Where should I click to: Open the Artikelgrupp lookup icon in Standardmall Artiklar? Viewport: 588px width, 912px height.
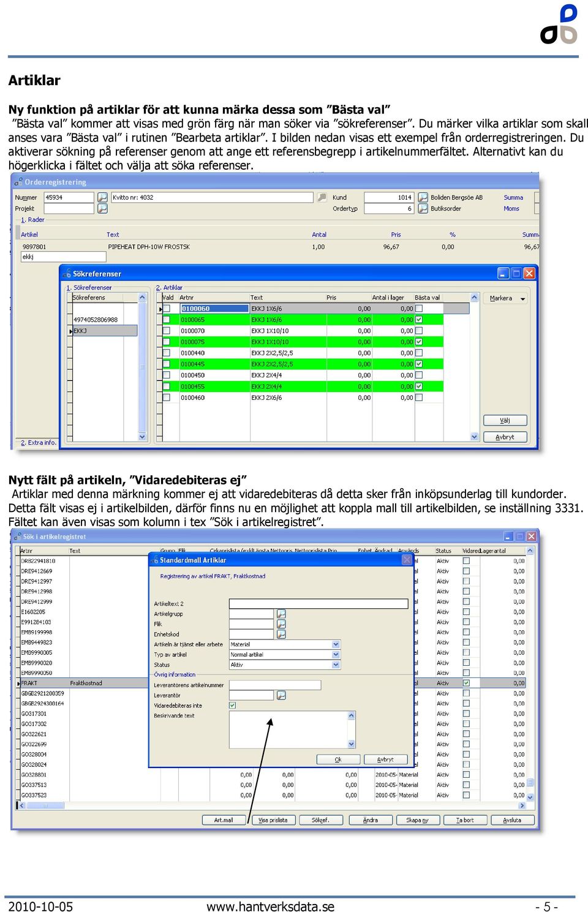click(281, 614)
